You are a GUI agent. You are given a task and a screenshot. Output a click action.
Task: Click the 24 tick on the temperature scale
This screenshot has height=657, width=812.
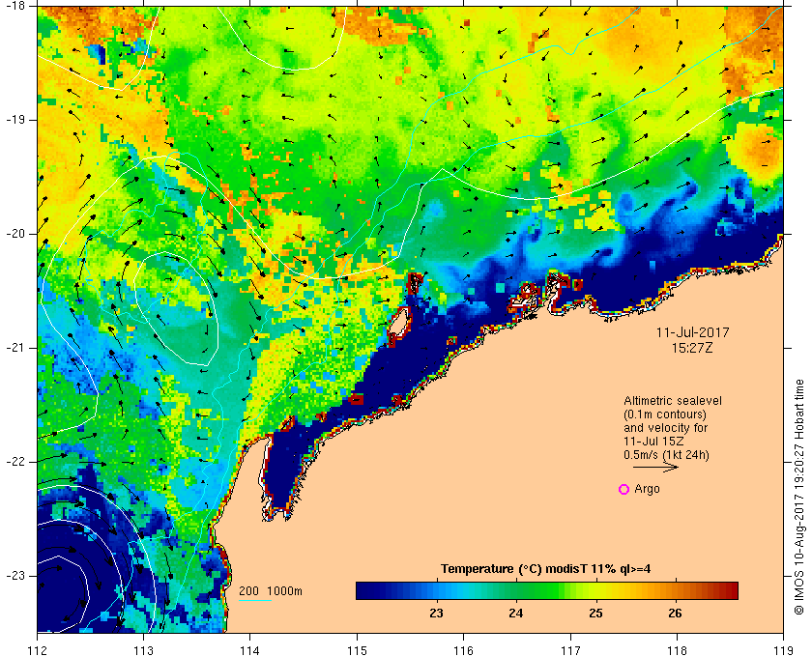[x=516, y=614]
